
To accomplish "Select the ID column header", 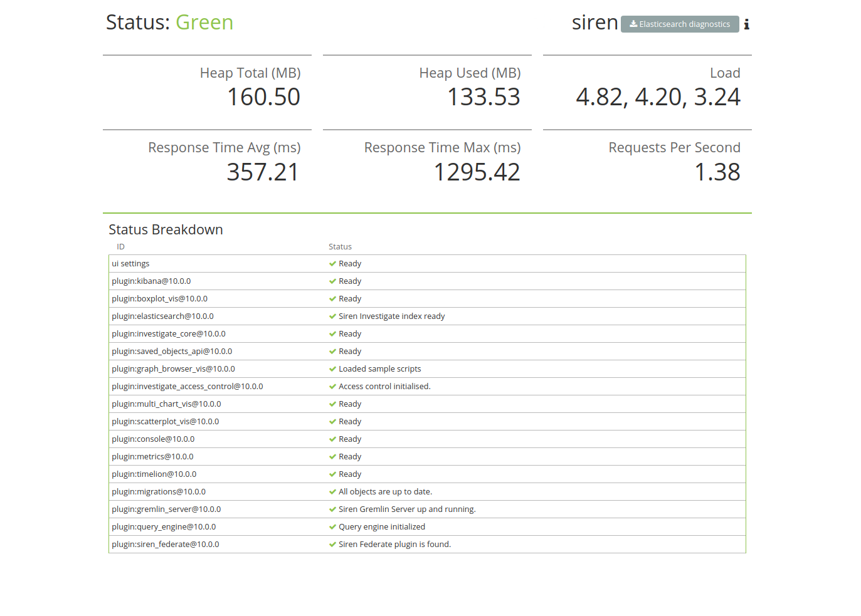I will (x=120, y=246).
